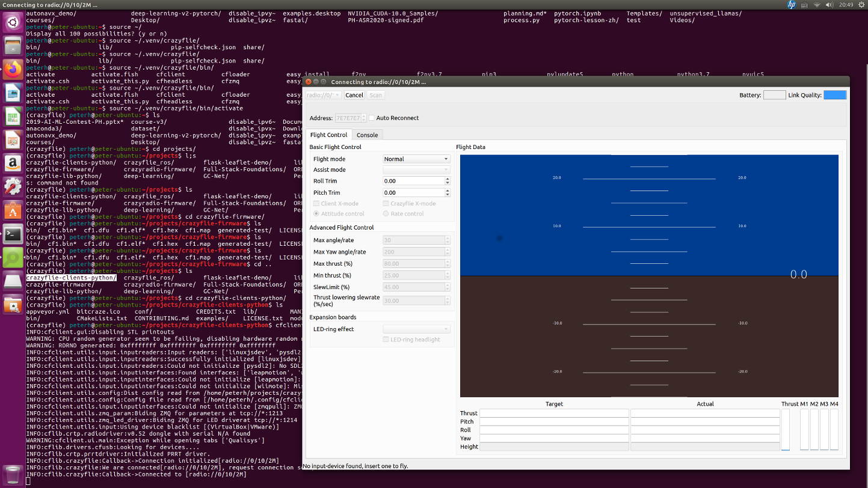The width and height of the screenshot is (868, 488).
Task: Select the Rate control radio button
Action: (386, 213)
